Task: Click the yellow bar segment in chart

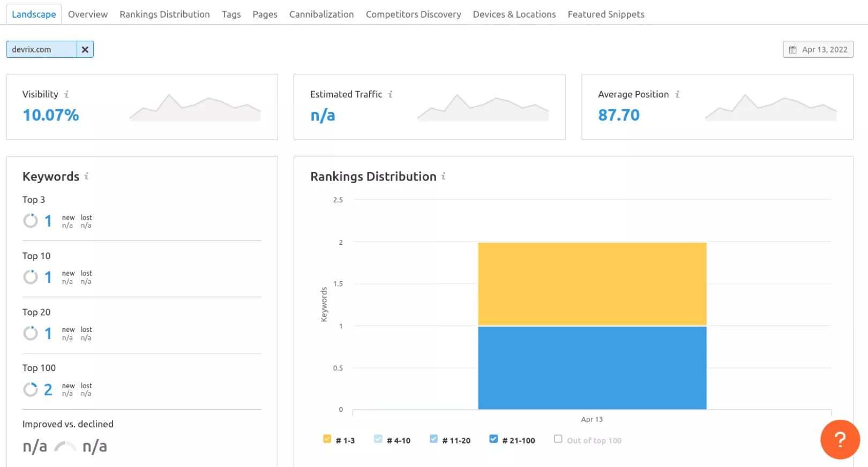Action: [592, 284]
